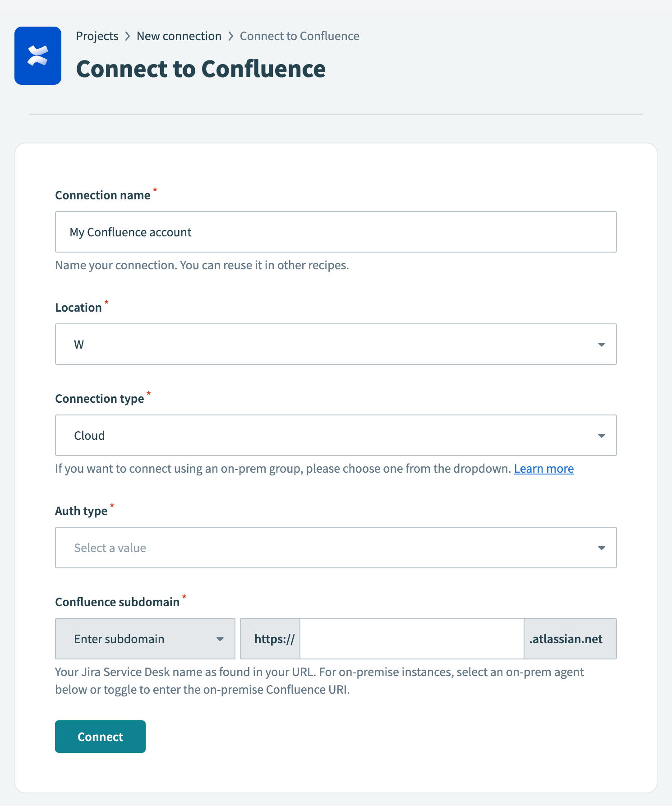The height and width of the screenshot is (806, 672).
Task: Click the Connection type dropdown chevron
Action: 601,435
